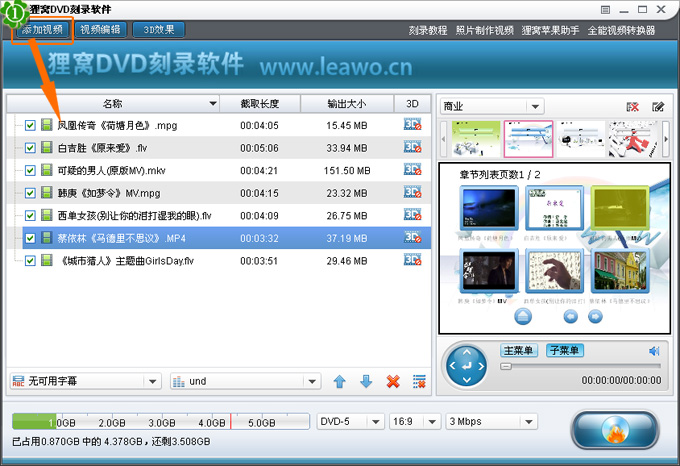Click the 3D icon for 白吉胜《原来爱》.flv
The width and height of the screenshot is (680, 466).
(412, 147)
